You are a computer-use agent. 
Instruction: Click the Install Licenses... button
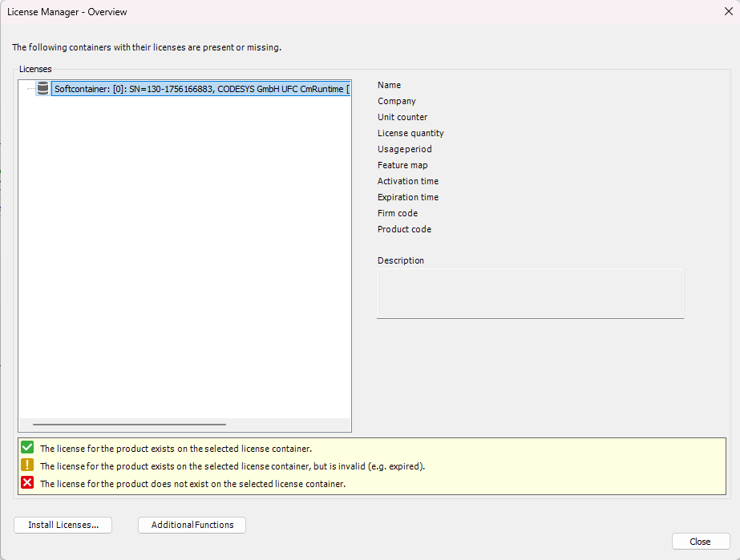[63, 525]
